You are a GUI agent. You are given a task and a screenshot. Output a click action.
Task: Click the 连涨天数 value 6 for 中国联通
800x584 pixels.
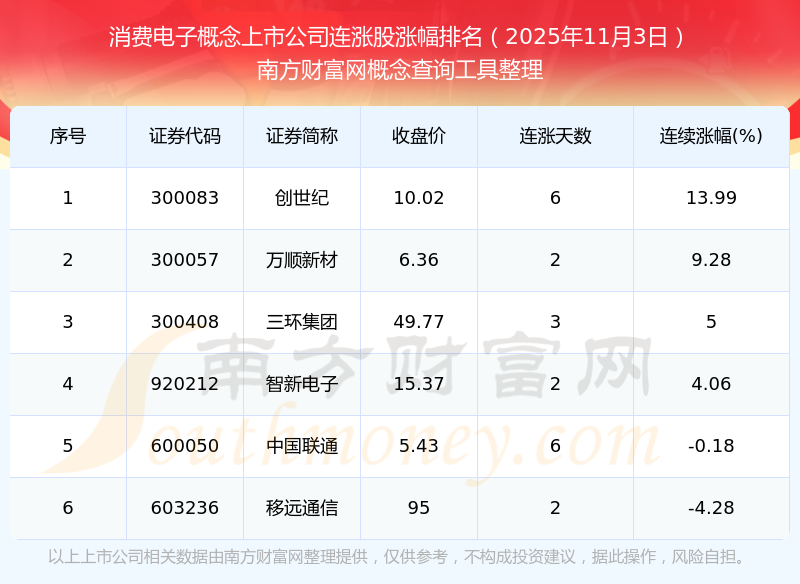coord(556,446)
